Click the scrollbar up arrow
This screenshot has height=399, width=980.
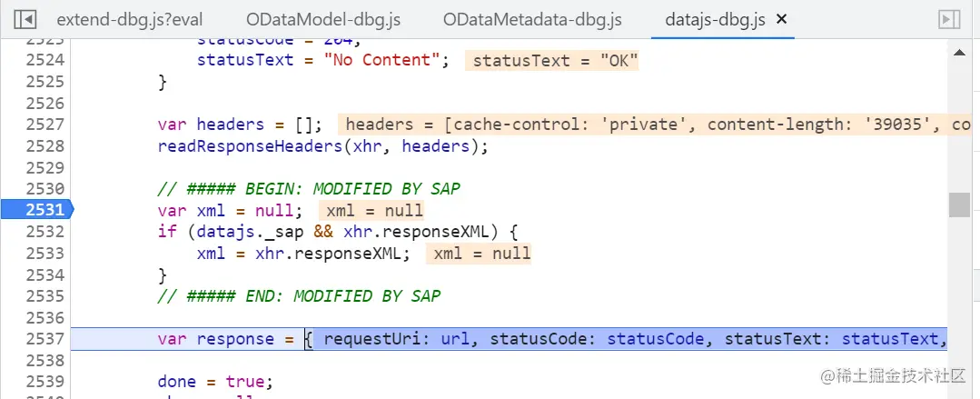(959, 53)
